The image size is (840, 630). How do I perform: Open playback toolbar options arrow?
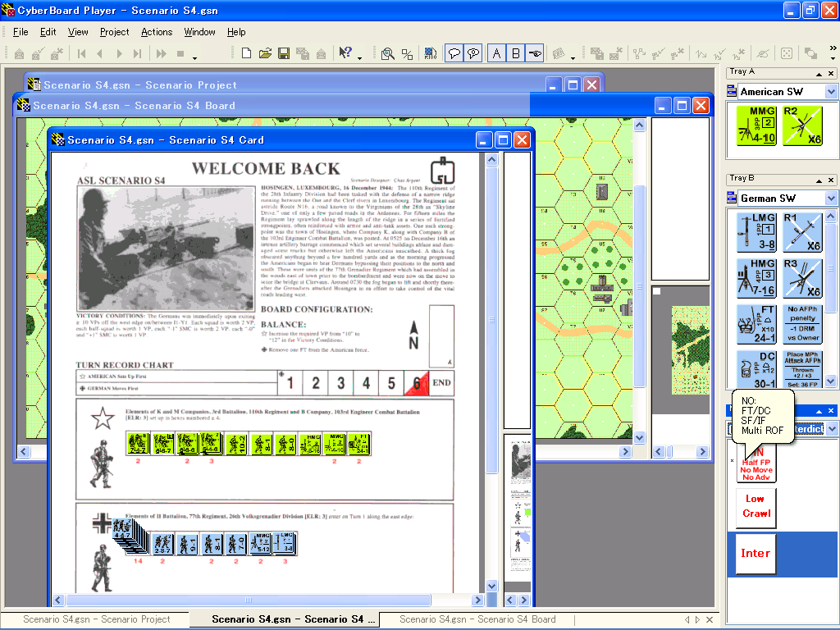point(194,58)
